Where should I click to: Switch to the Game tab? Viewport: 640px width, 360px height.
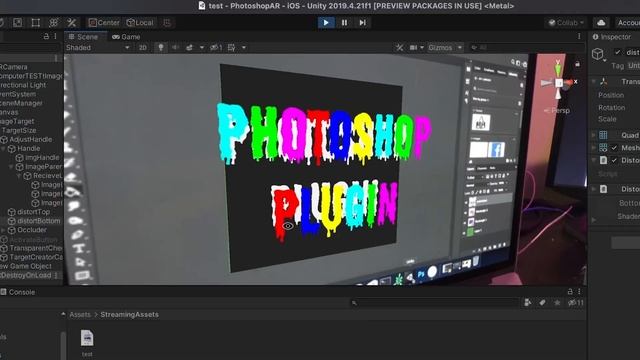point(126,37)
